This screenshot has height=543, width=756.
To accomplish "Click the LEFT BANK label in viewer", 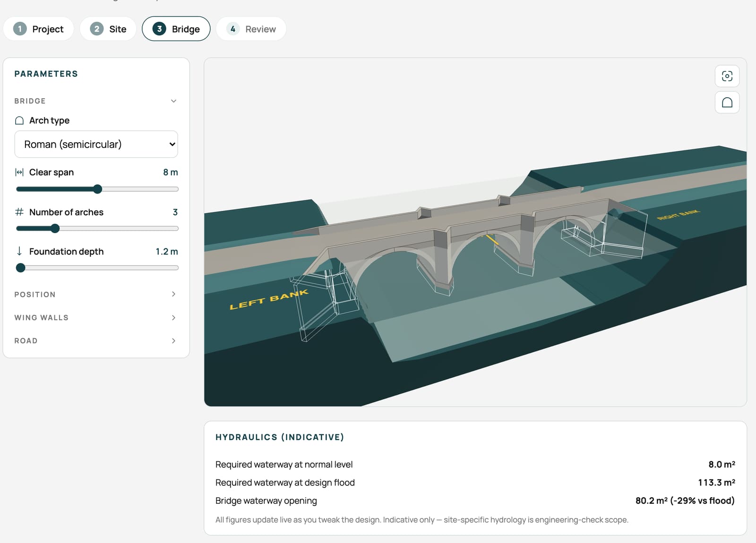I will (x=269, y=299).
